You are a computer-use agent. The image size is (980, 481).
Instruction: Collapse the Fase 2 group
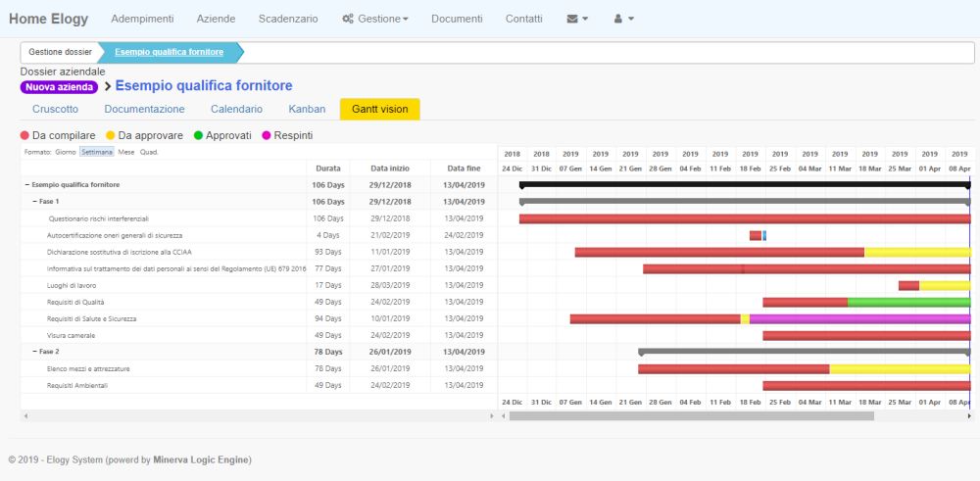click(x=35, y=352)
